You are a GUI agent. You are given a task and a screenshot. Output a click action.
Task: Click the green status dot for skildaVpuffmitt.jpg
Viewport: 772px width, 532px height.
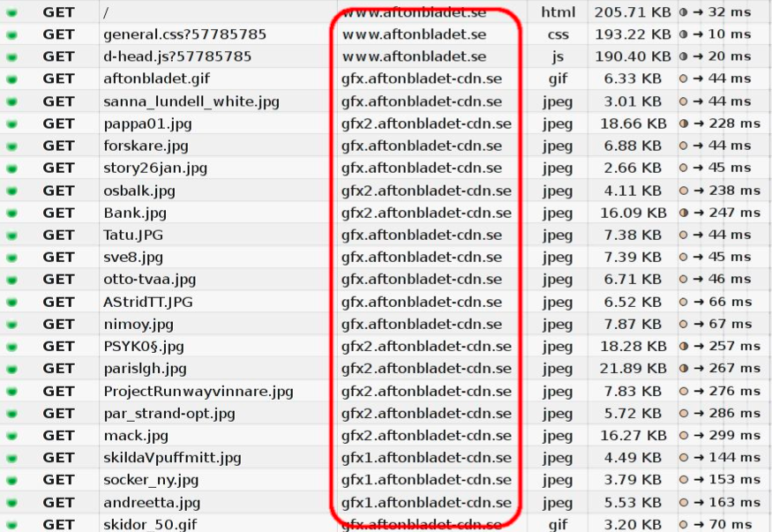[11, 458]
